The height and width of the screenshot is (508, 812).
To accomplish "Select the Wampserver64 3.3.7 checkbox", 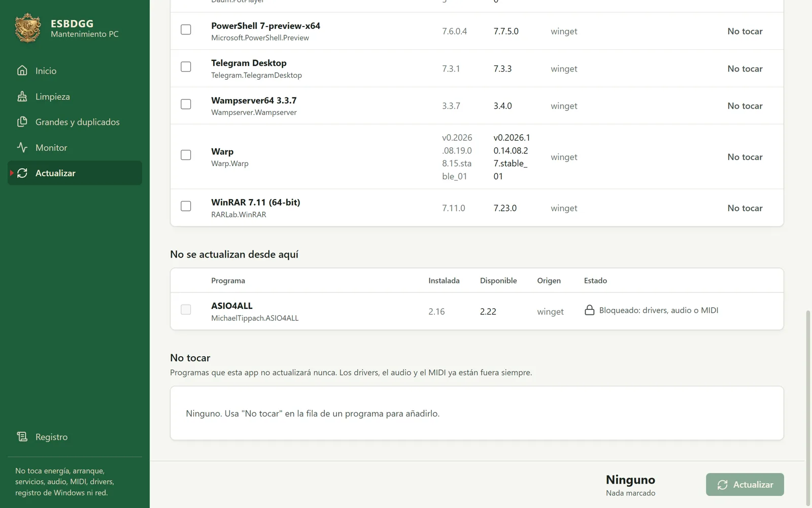I will 186,104.
